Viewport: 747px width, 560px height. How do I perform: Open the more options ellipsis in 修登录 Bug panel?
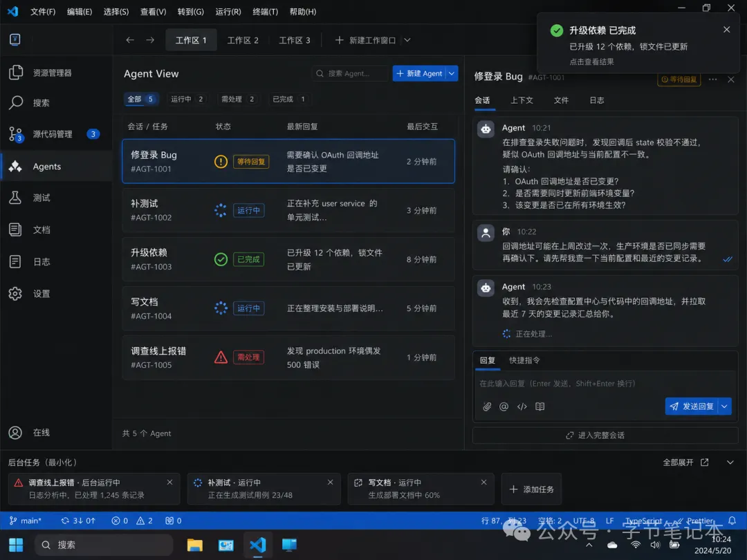(x=712, y=79)
